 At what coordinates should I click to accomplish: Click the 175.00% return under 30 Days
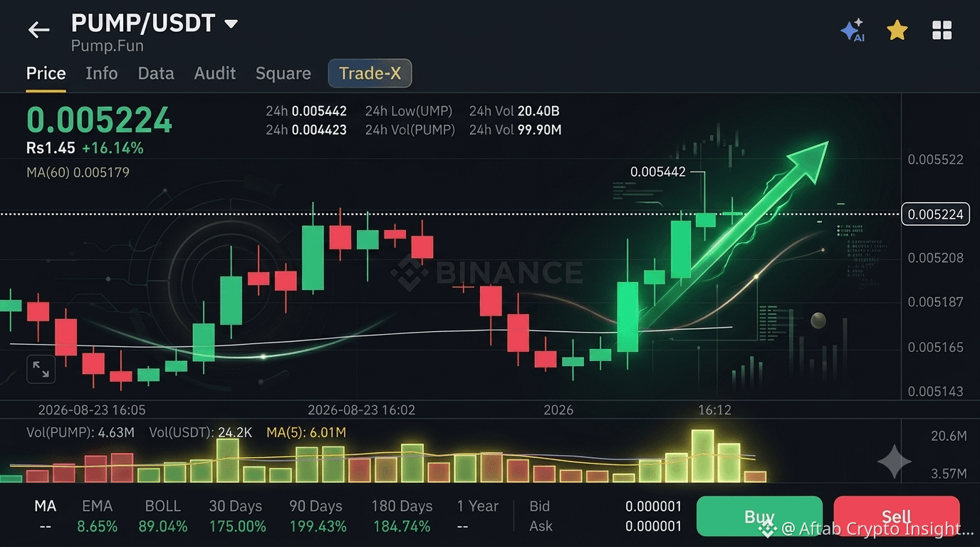237,526
